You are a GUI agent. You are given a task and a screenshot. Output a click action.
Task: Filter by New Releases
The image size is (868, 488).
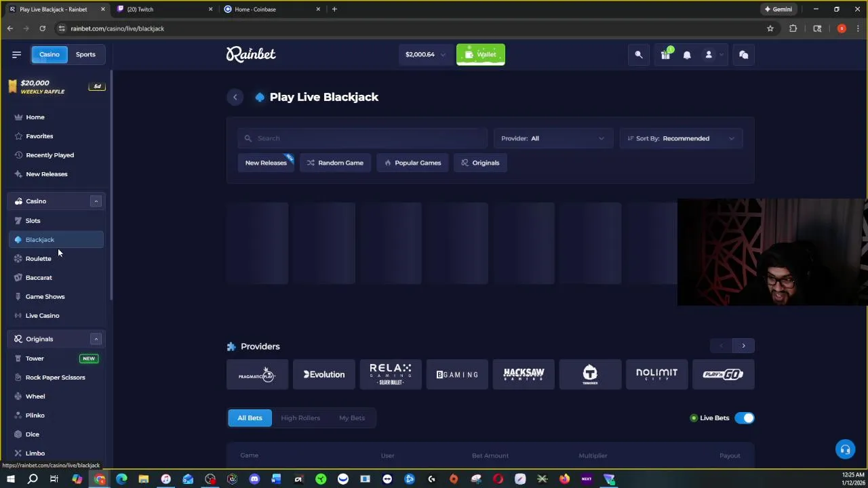coord(266,163)
